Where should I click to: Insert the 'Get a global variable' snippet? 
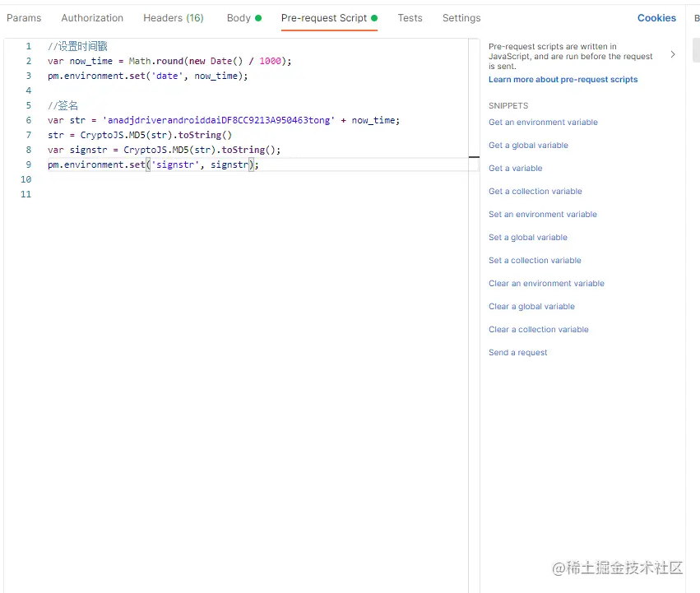[x=528, y=145]
